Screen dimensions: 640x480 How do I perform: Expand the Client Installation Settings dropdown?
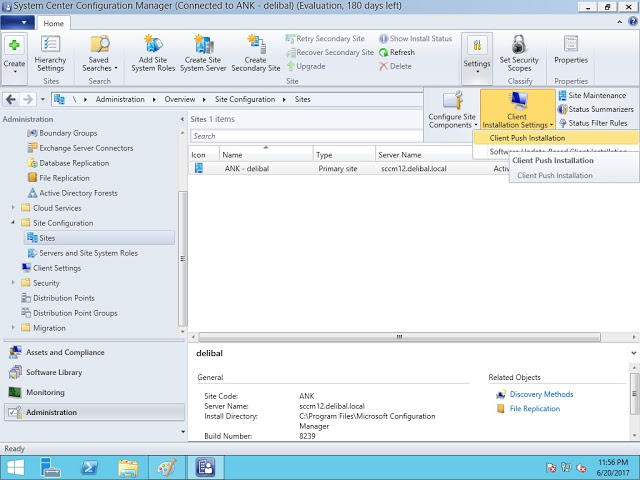[517, 110]
